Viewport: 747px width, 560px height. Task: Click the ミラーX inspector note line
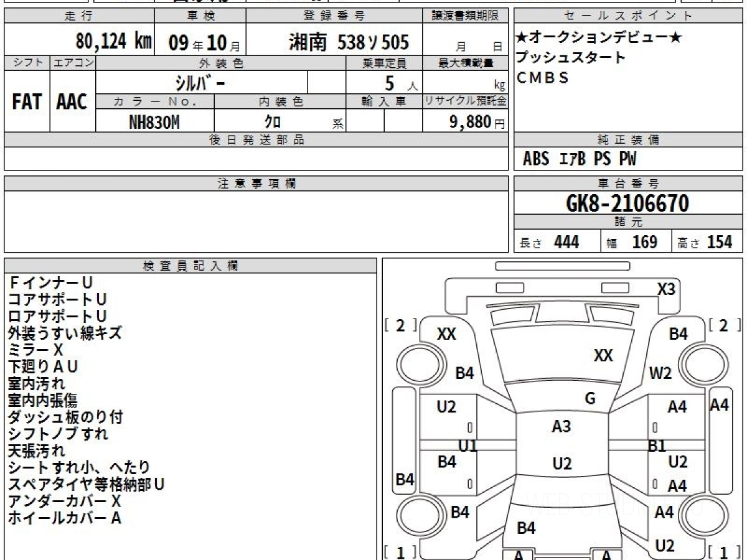[36, 350]
